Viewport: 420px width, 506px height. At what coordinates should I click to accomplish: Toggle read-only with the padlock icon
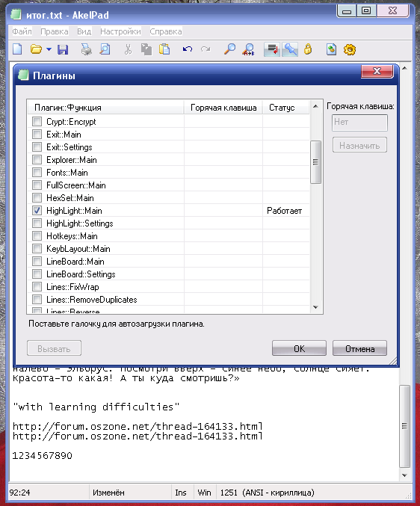click(x=308, y=49)
